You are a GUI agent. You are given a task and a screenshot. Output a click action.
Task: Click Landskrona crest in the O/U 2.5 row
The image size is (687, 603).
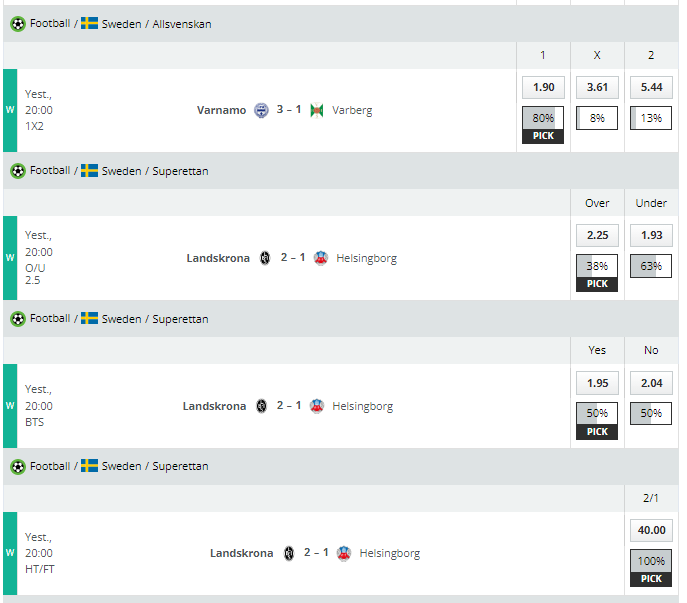tap(265, 258)
